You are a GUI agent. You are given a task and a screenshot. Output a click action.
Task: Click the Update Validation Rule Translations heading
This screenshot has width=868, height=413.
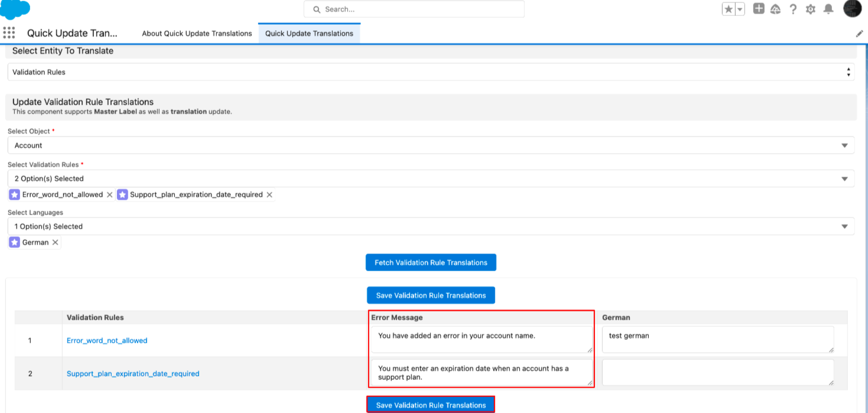click(x=83, y=102)
